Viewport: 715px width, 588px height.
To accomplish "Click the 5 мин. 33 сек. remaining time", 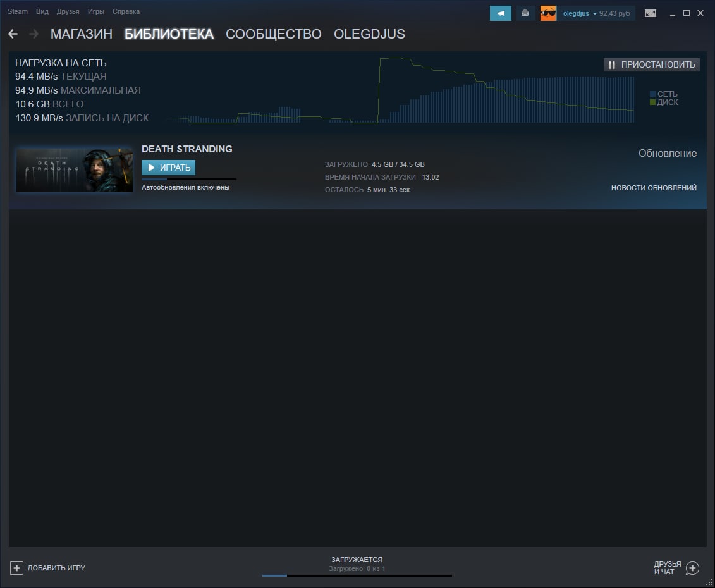I will point(389,190).
